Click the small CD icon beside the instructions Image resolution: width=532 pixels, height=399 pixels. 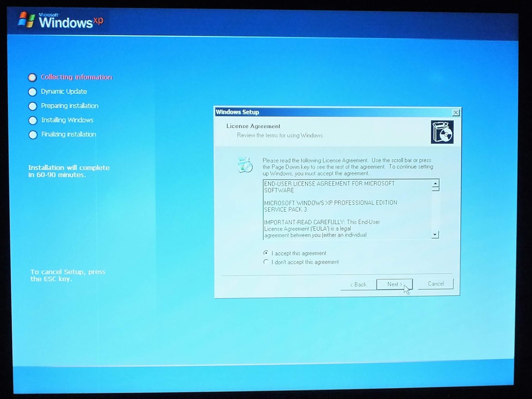click(x=245, y=165)
